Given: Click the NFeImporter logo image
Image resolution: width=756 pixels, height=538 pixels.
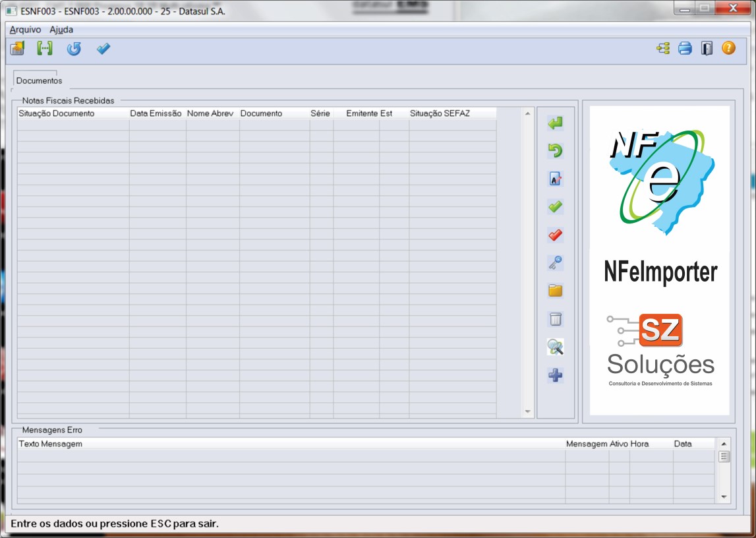Looking at the screenshot, I should tap(660, 260).
